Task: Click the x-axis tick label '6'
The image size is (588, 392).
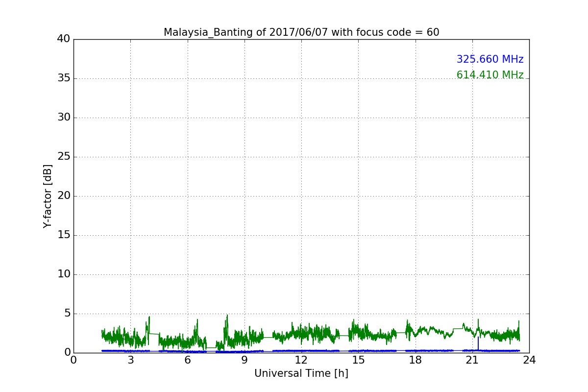Action: pos(188,360)
